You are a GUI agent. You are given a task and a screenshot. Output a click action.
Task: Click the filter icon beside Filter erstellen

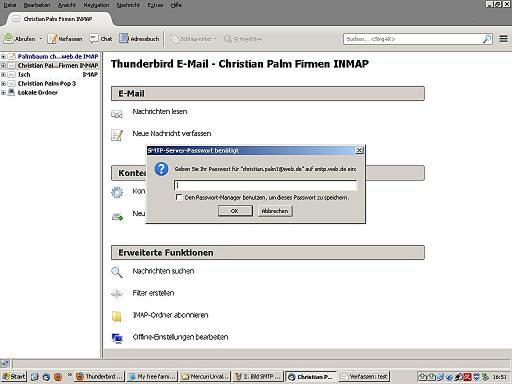tap(117, 294)
